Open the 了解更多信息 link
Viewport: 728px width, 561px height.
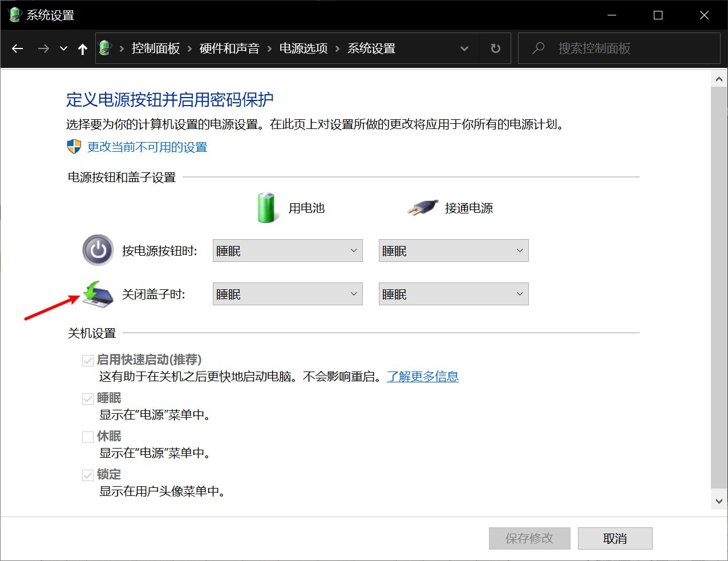pos(423,377)
